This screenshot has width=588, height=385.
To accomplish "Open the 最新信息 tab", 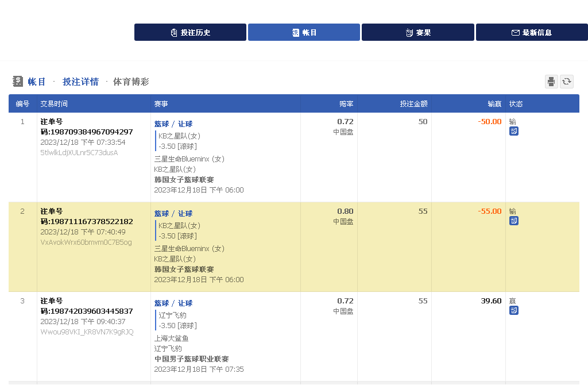I will (x=532, y=32).
